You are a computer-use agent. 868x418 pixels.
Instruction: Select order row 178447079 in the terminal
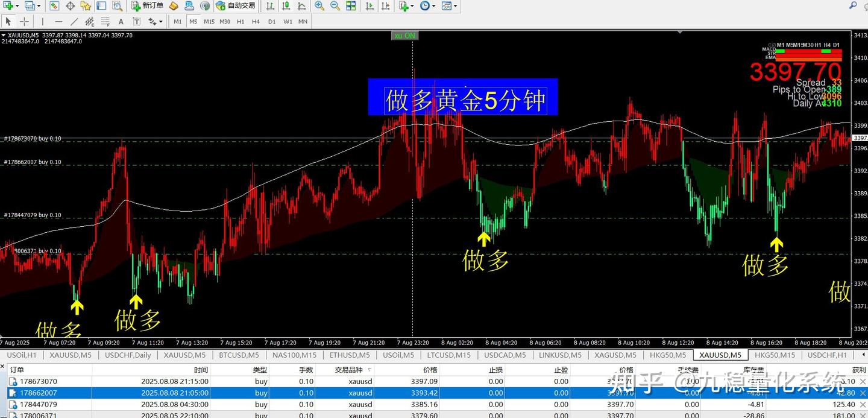[x=121, y=404]
